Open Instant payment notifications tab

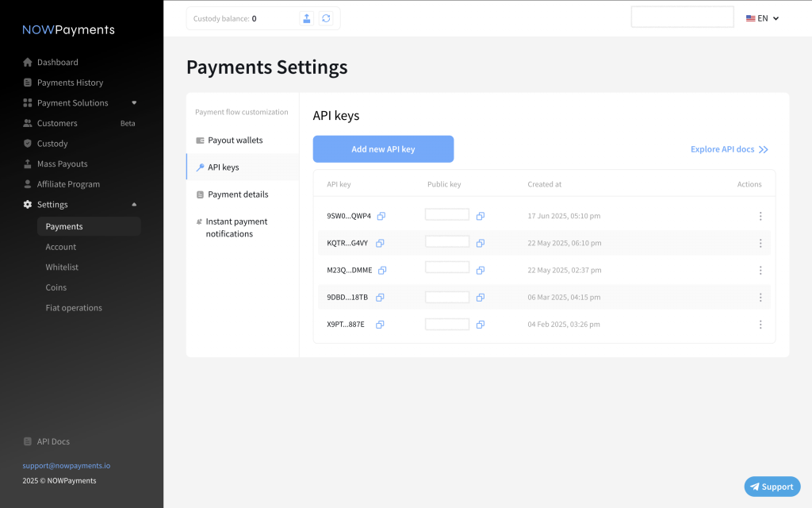coord(236,228)
